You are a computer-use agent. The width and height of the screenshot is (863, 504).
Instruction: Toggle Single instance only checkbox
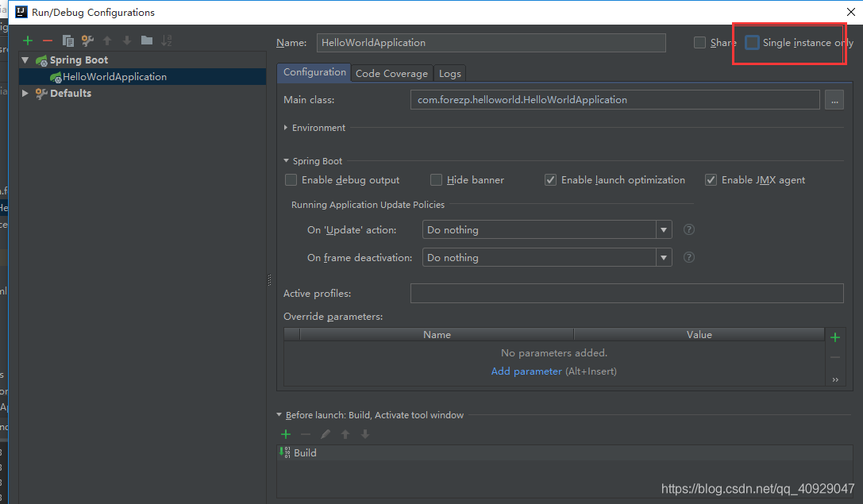[x=752, y=42]
